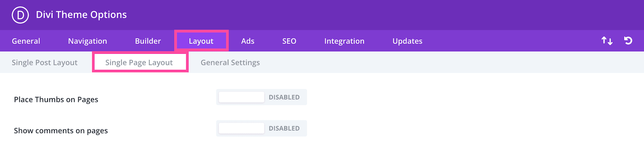Switch to the General tab

(x=26, y=41)
